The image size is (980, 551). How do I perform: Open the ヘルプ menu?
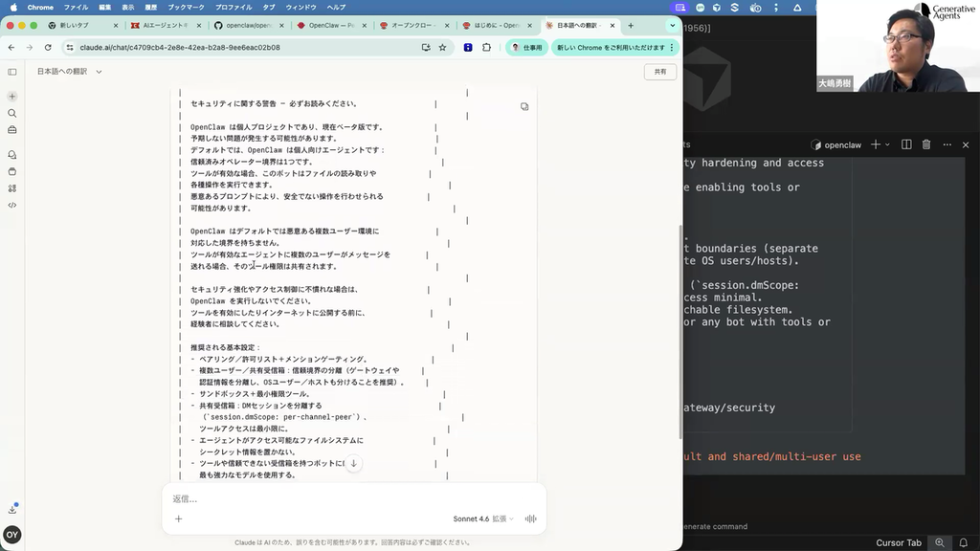[336, 8]
